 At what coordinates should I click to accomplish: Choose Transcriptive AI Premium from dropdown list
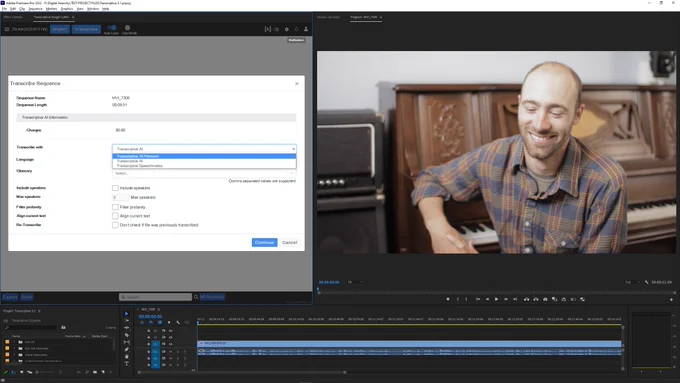(204, 156)
